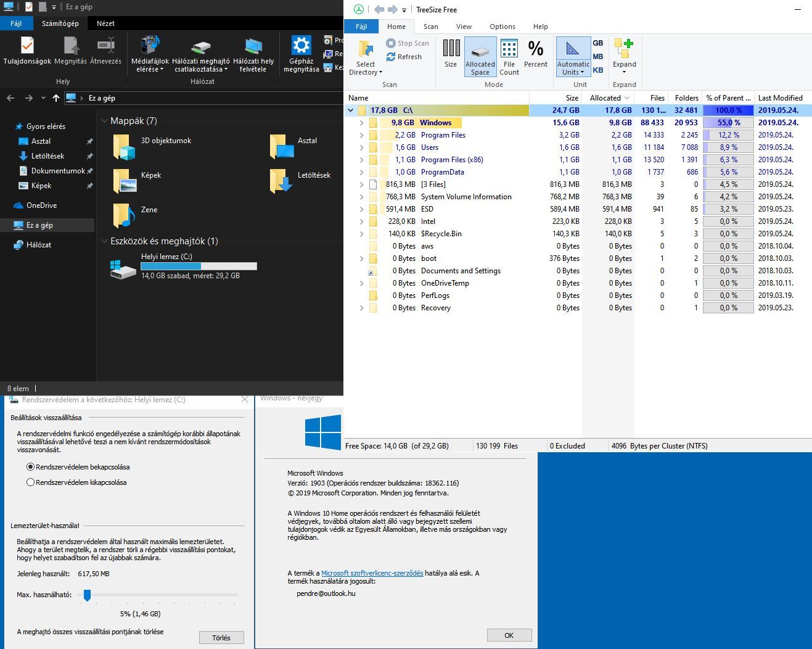812x649 pixels.
Task: Sort by Last Modified column
Action: 783,97
